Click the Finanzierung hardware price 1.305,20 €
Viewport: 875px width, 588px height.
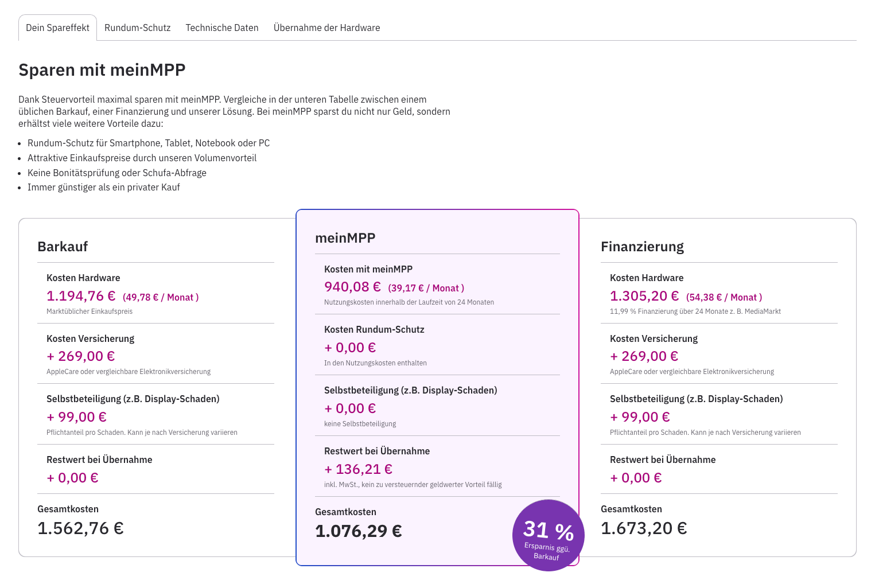pos(644,296)
